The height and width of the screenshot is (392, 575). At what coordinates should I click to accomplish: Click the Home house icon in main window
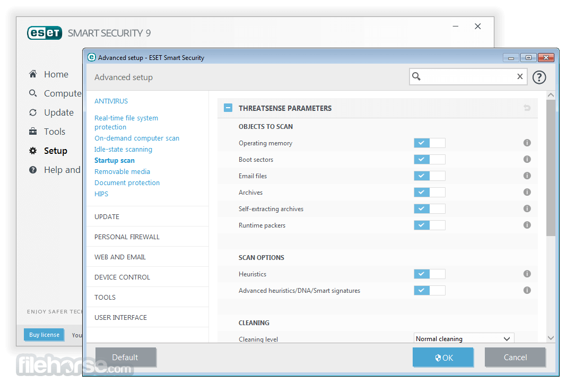tap(33, 74)
